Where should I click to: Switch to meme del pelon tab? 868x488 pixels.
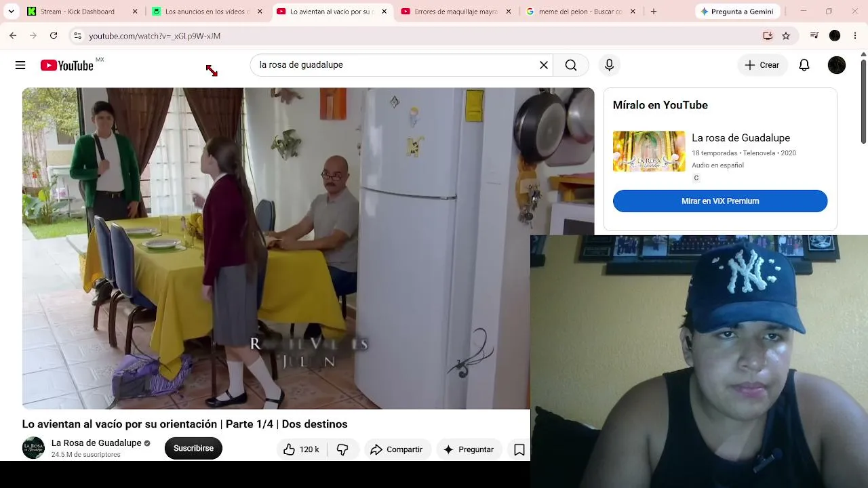(x=581, y=12)
